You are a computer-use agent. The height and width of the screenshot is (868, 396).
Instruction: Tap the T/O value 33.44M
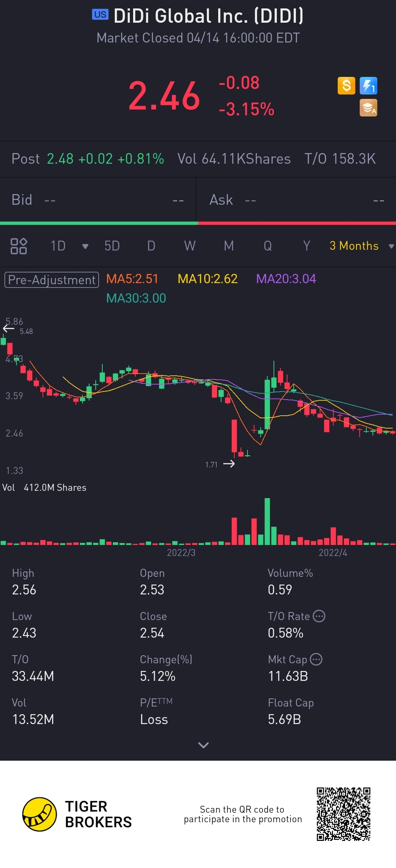click(33, 676)
